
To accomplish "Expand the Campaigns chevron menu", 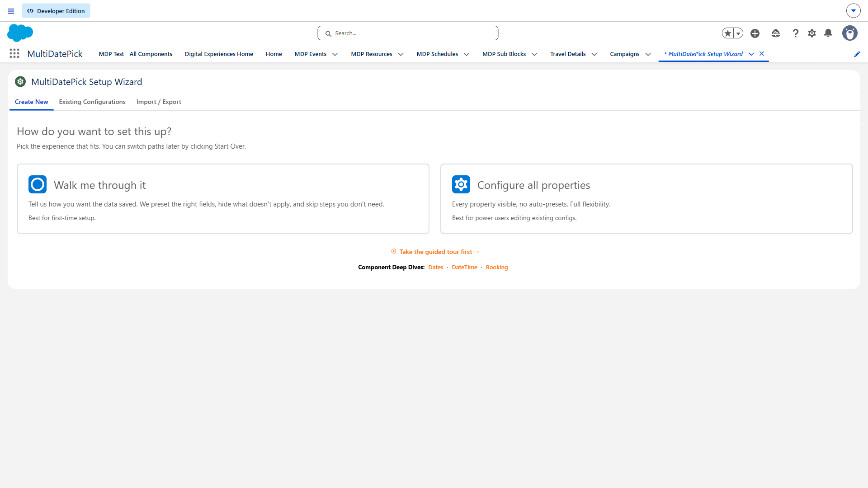I will (x=648, y=54).
